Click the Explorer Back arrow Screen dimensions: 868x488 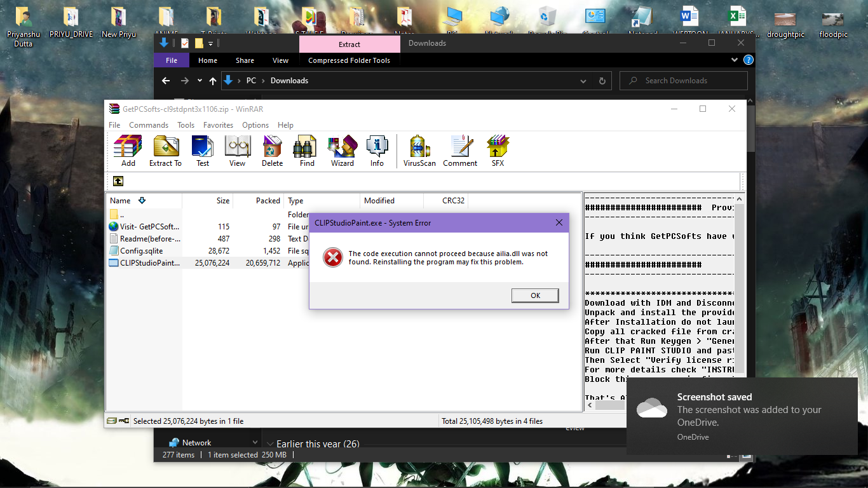point(166,81)
